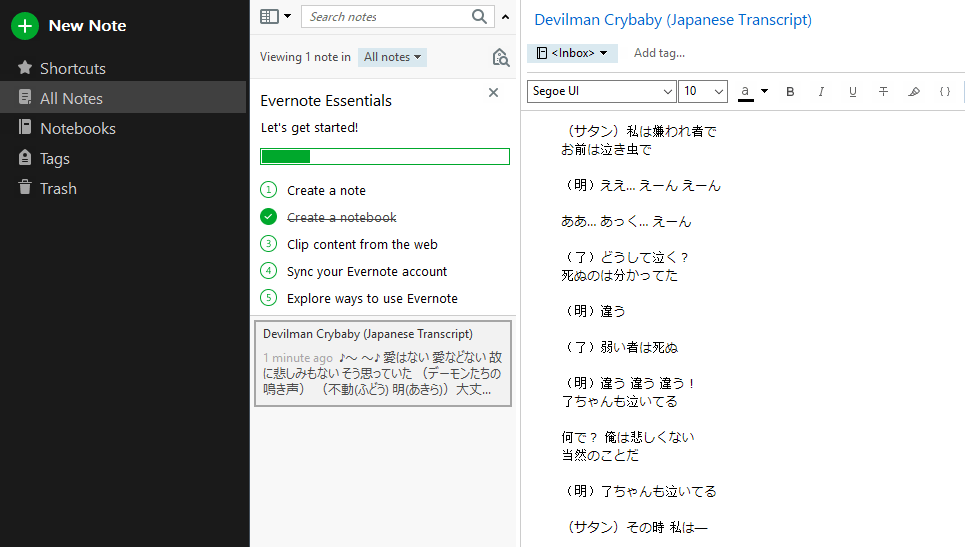Apply underline formatting
This screenshot has height=547, width=965.
pos(852,92)
